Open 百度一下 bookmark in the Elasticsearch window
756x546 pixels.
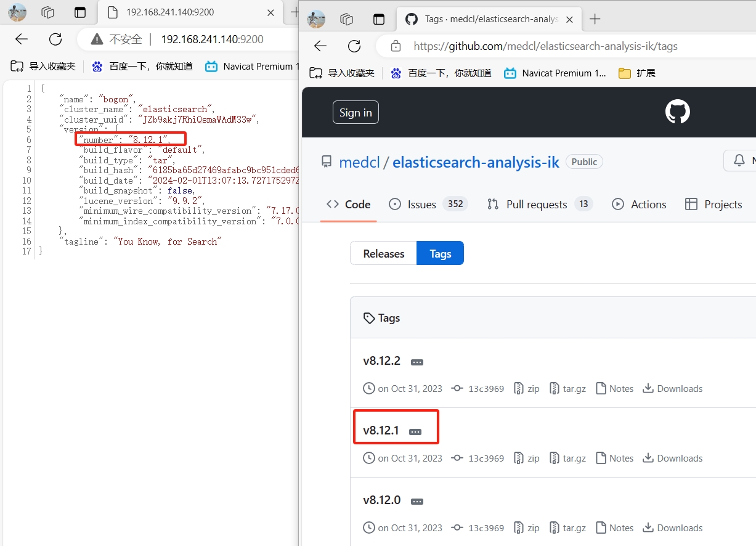[x=142, y=67]
